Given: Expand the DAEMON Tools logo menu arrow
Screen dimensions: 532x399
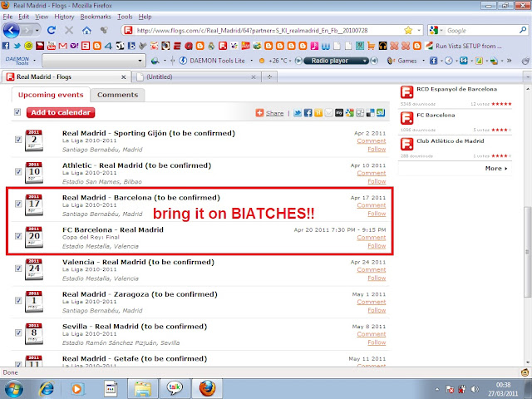Looking at the screenshot, I should [x=34, y=61].
